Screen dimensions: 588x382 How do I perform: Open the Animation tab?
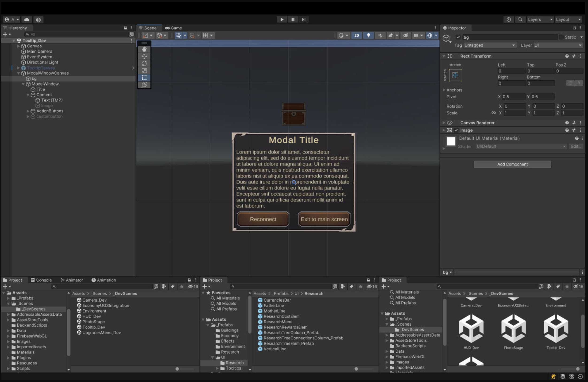click(104, 280)
